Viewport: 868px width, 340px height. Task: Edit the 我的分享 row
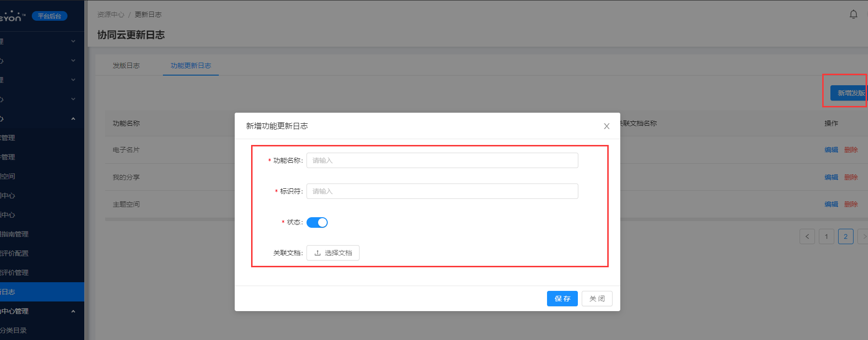point(831,177)
